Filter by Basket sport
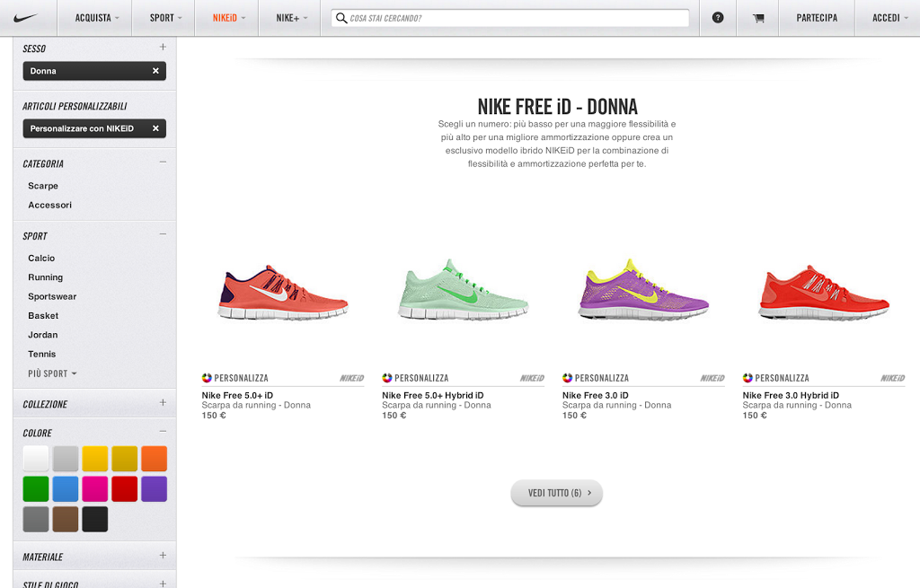The height and width of the screenshot is (588, 920). pyautogui.click(x=43, y=315)
